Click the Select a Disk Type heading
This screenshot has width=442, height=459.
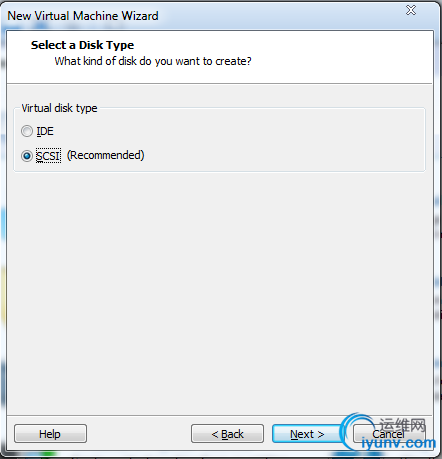82,45
